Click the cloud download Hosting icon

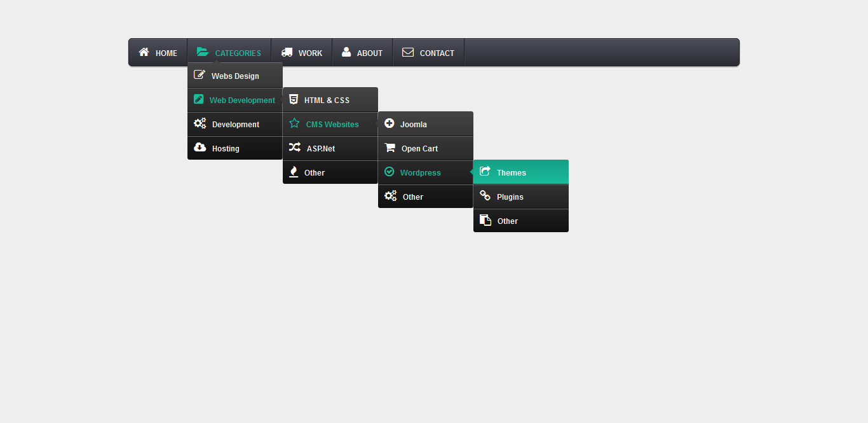[200, 148]
